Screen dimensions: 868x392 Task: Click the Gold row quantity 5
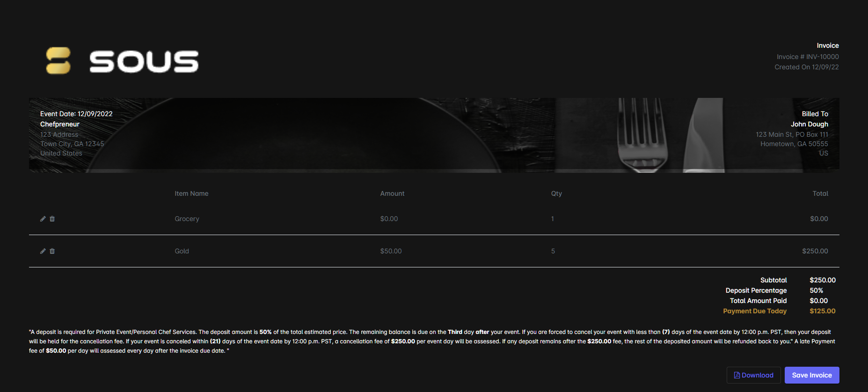click(553, 251)
